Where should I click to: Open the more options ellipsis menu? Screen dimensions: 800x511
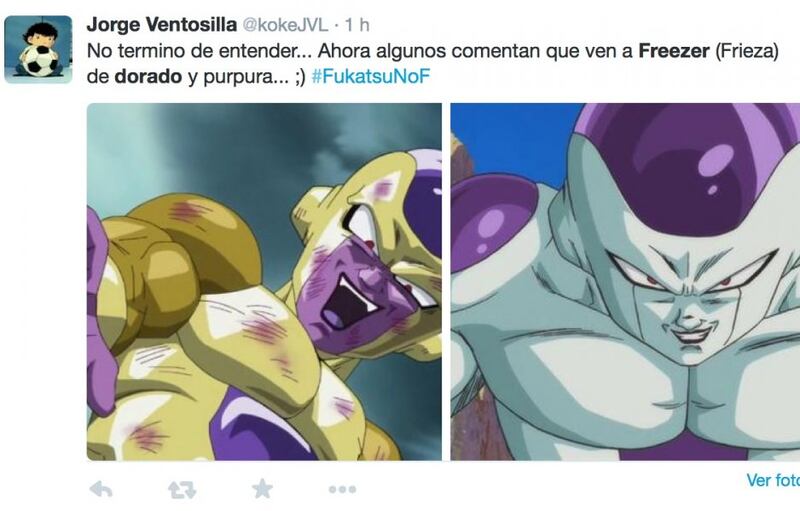(342, 490)
